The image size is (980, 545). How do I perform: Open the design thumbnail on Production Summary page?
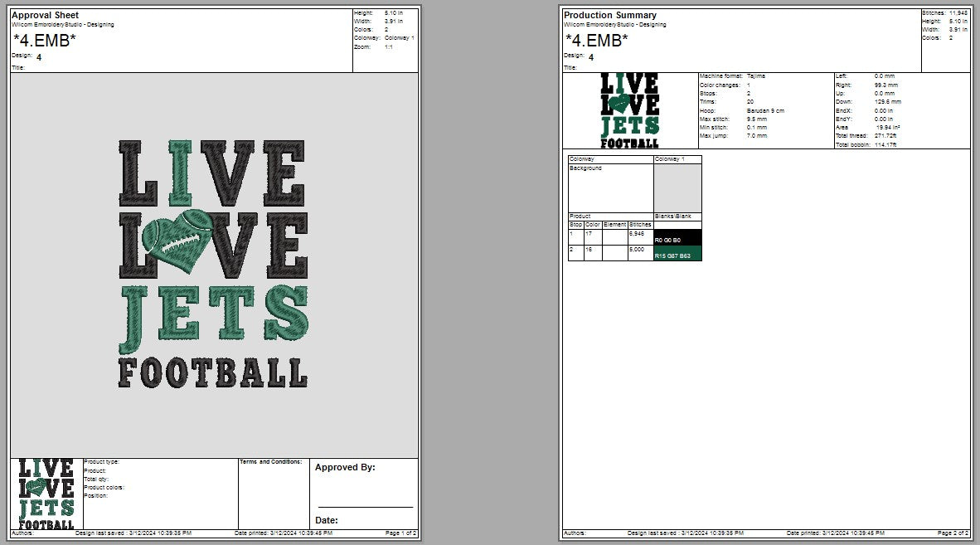click(629, 110)
